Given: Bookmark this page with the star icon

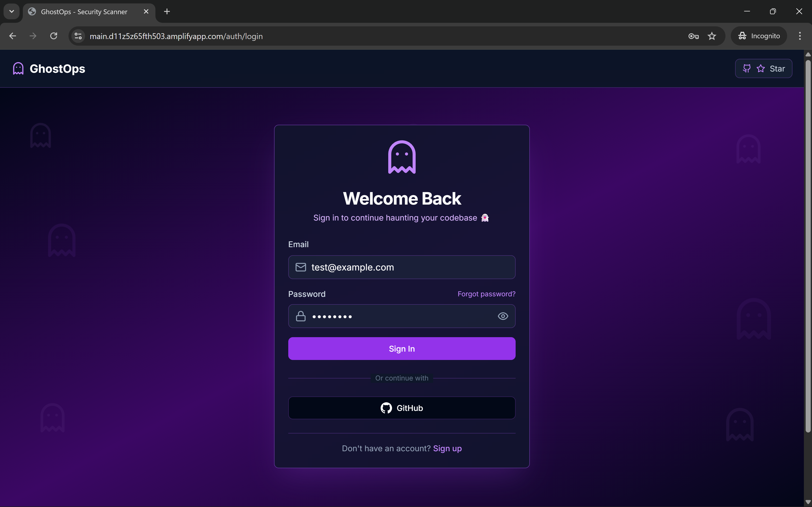Looking at the screenshot, I should (x=712, y=36).
